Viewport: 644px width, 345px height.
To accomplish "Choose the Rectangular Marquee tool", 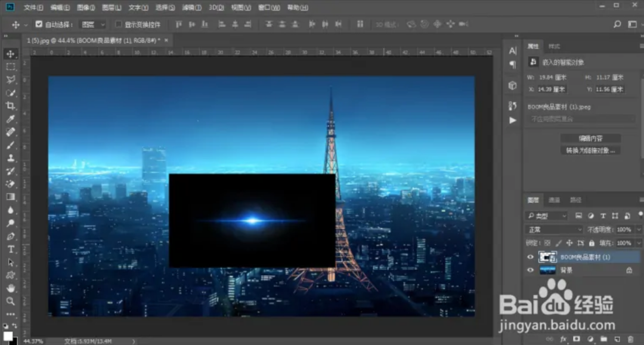I will coord(11,67).
